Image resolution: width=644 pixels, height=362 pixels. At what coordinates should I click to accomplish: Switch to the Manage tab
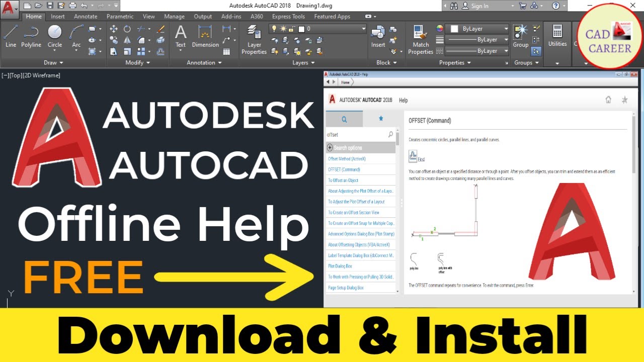tap(175, 17)
